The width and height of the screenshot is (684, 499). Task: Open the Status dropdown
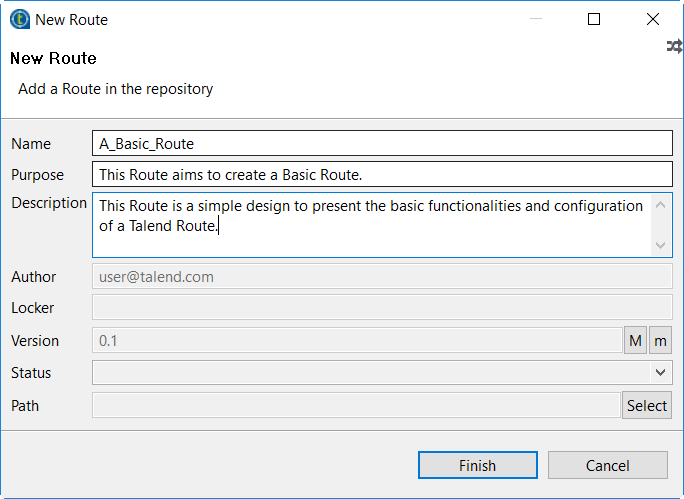[380, 373]
